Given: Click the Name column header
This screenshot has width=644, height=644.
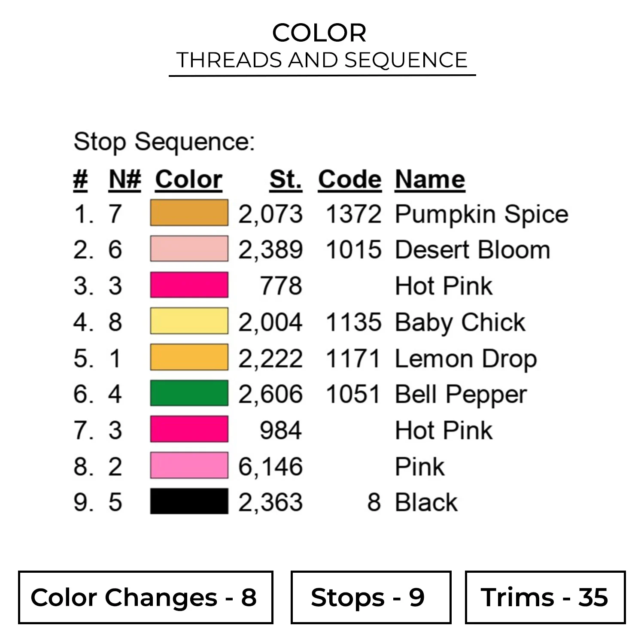Looking at the screenshot, I should pos(430,179).
